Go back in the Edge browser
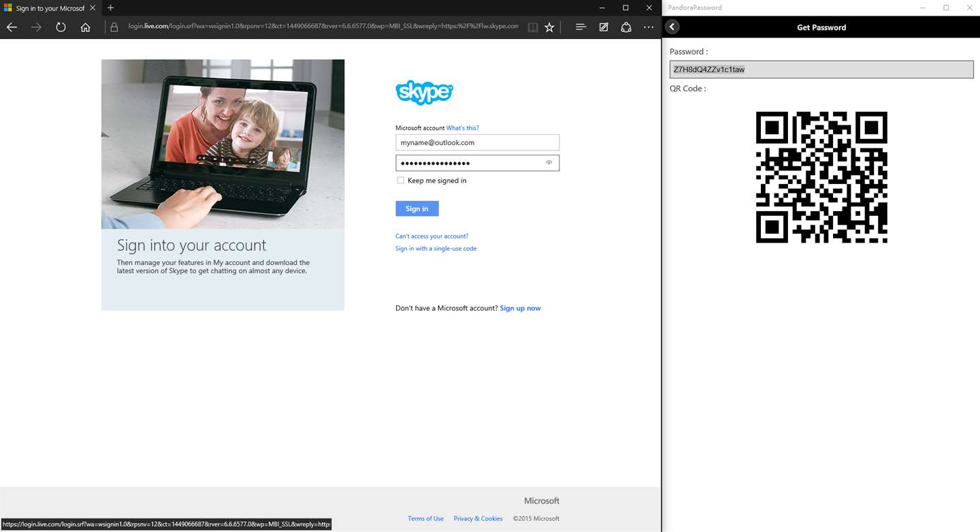Screen dimensions: 980x532 click(12, 27)
